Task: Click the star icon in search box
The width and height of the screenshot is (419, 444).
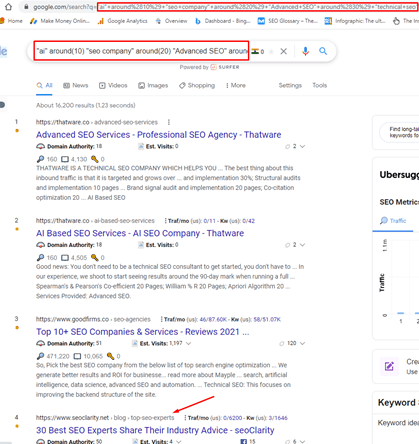Action: tap(271, 51)
